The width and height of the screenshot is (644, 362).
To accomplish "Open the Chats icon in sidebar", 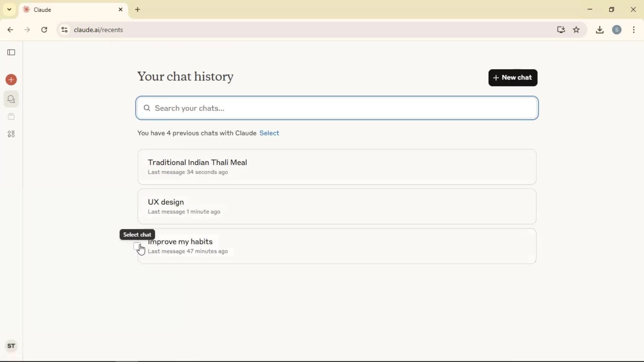I will [x=11, y=99].
